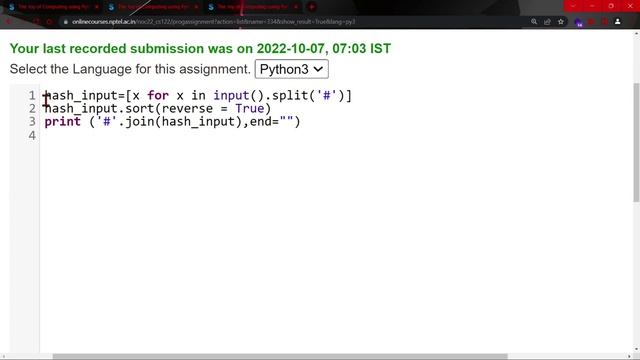The image size is (640, 360).
Task: Bookmark this page with the star icon
Action: tap(561, 22)
